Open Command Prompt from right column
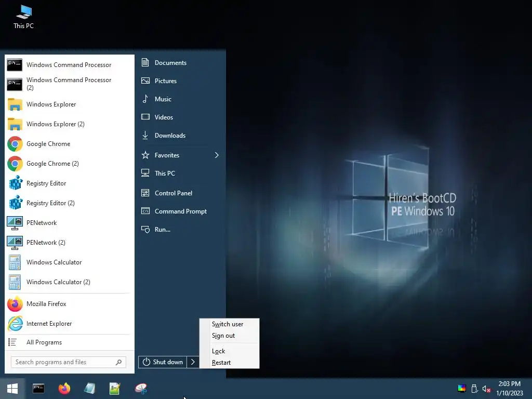The height and width of the screenshot is (399, 532). tap(180, 211)
